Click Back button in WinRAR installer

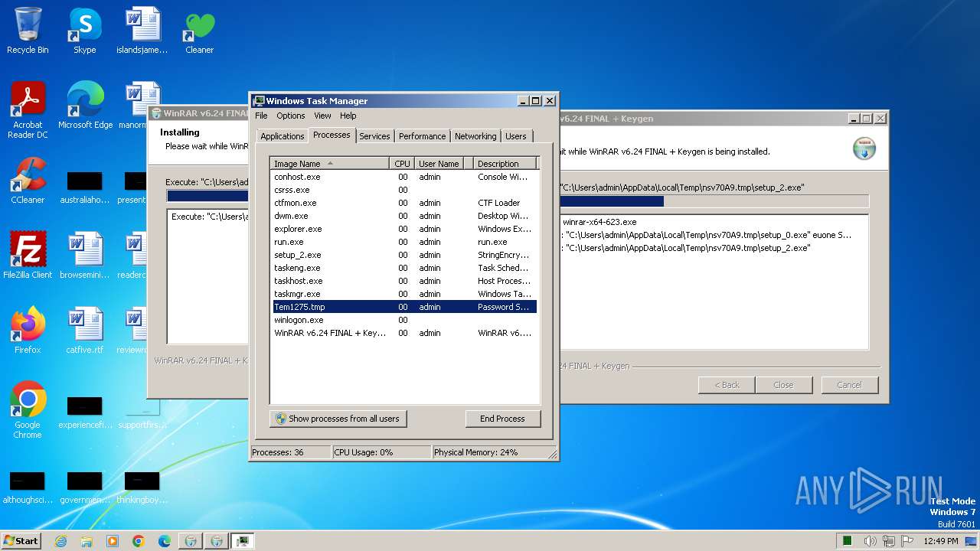(727, 385)
